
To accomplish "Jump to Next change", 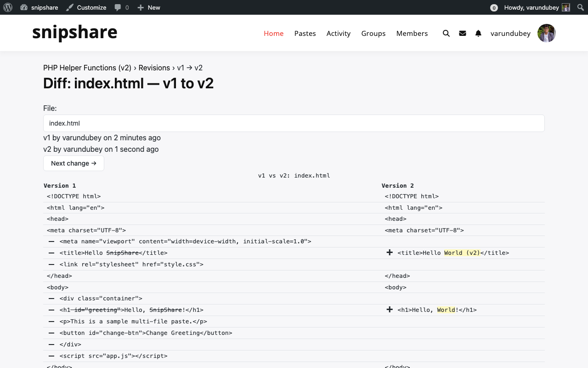I will [x=73, y=163].
